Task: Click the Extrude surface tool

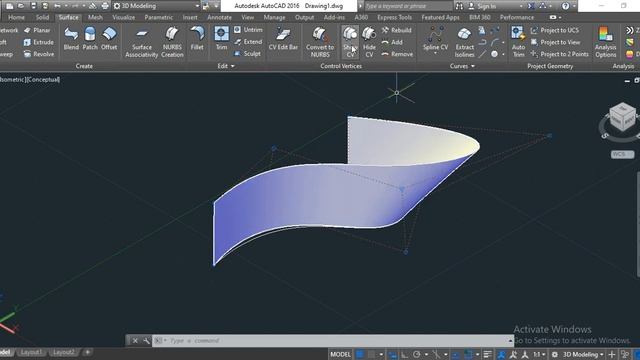Action: tap(38, 42)
